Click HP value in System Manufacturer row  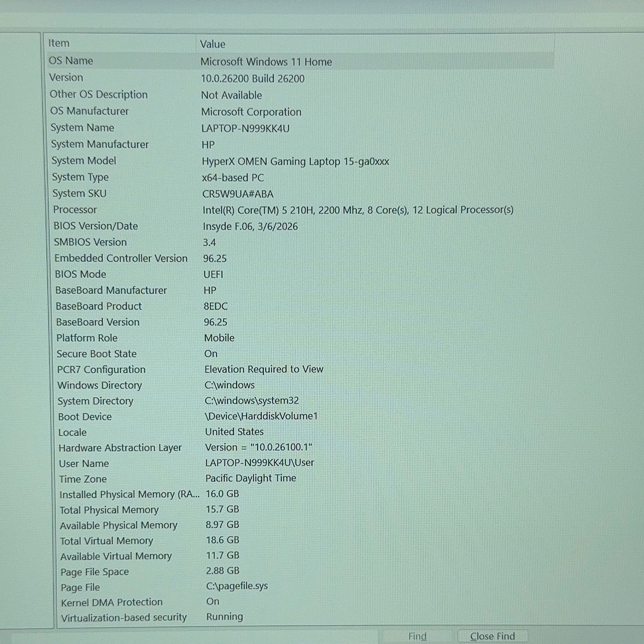[x=208, y=145]
